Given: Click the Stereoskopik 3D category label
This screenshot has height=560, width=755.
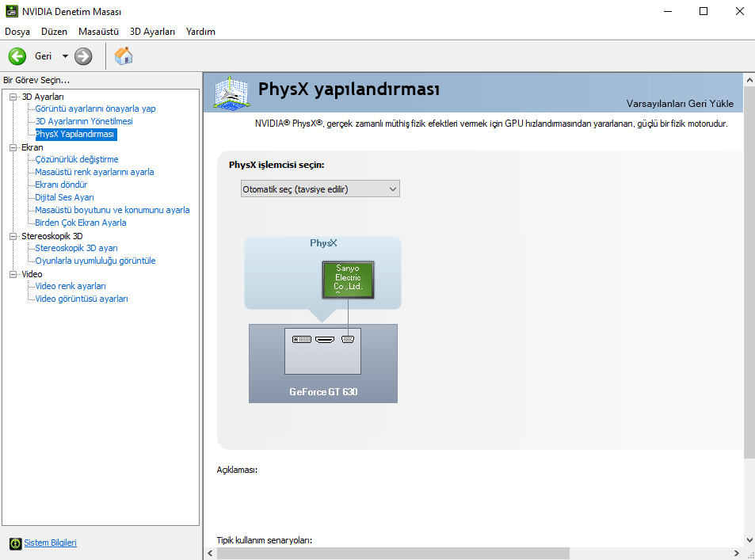Looking at the screenshot, I should tap(52, 236).
